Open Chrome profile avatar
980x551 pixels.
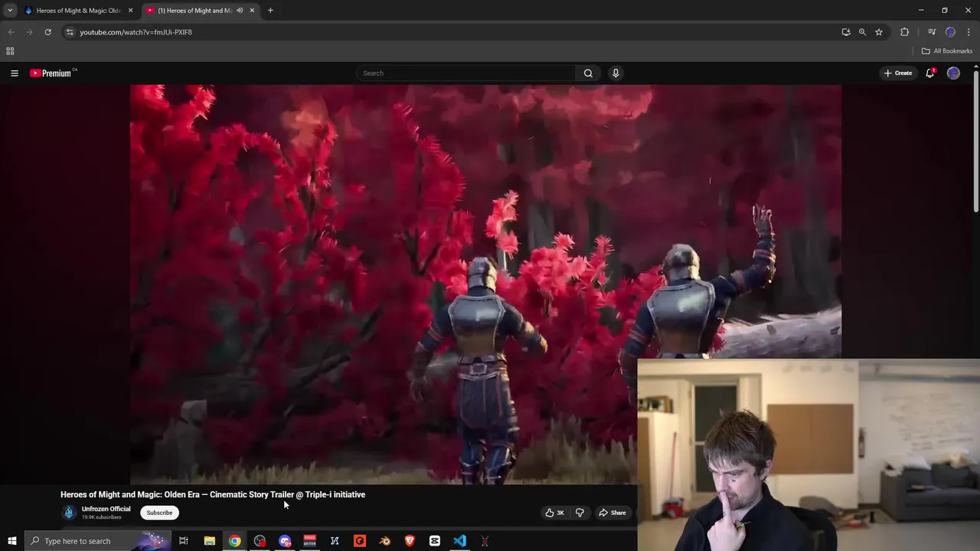coord(951,32)
